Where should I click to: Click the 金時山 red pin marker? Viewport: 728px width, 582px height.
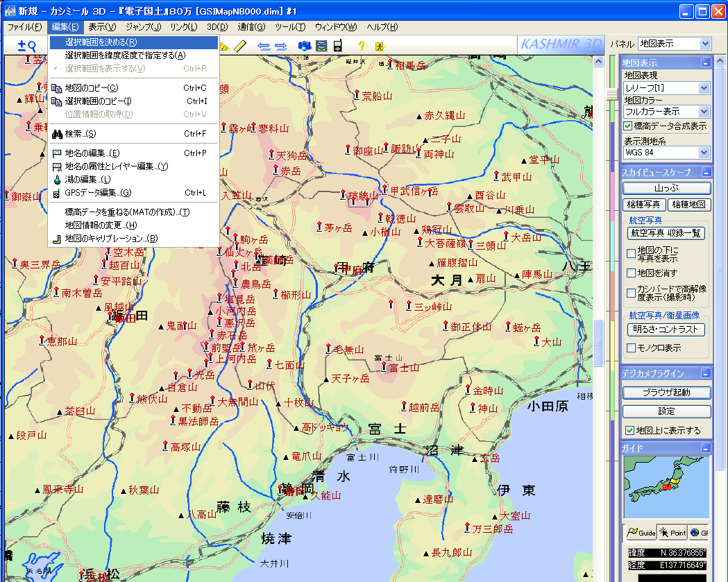tap(468, 389)
